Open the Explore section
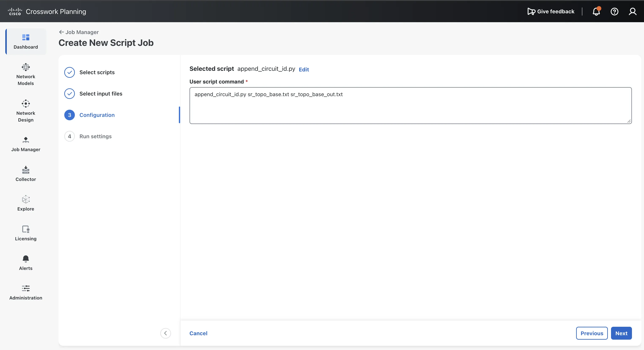The width and height of the screenshot is (644, 350). pos(26,203)
